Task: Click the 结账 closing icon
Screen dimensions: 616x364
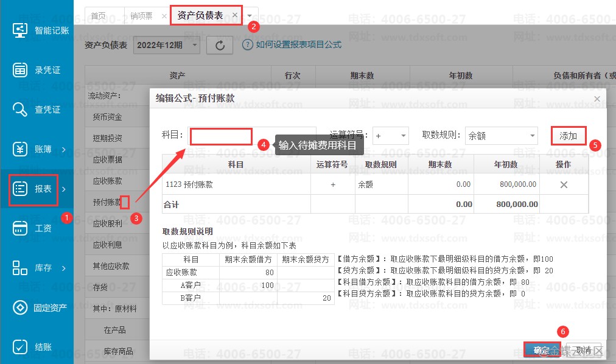Action: (x=21, y=347)
